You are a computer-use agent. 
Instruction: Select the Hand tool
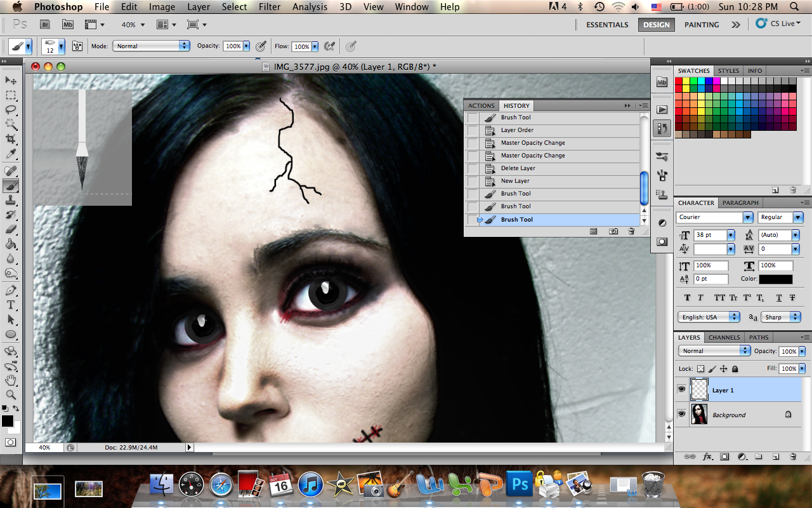[x=11, y=380]
